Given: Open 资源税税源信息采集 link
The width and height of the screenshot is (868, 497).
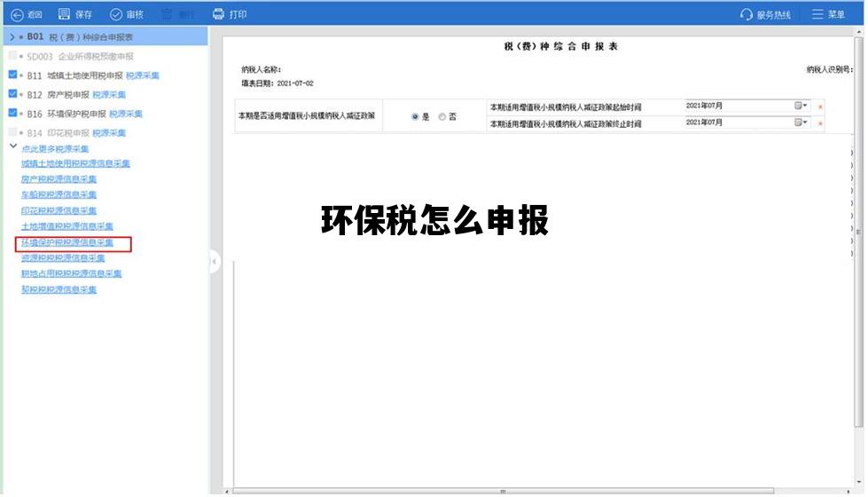Looking at the screenshot, I should [x=63, y=257].
